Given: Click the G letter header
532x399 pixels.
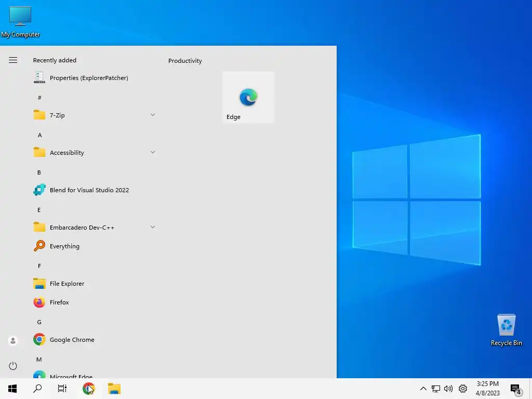Looking at the screenshot, I should (x=39, y=322).
